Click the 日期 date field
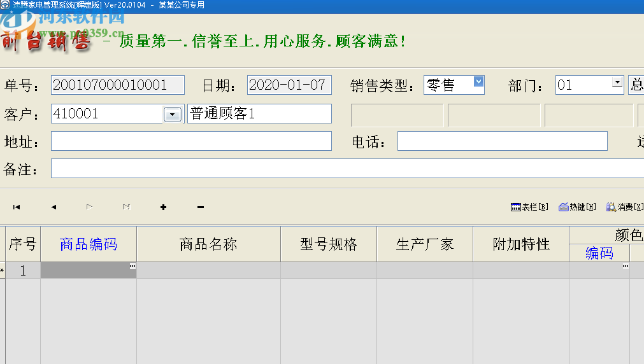 [x=289, y=85]
